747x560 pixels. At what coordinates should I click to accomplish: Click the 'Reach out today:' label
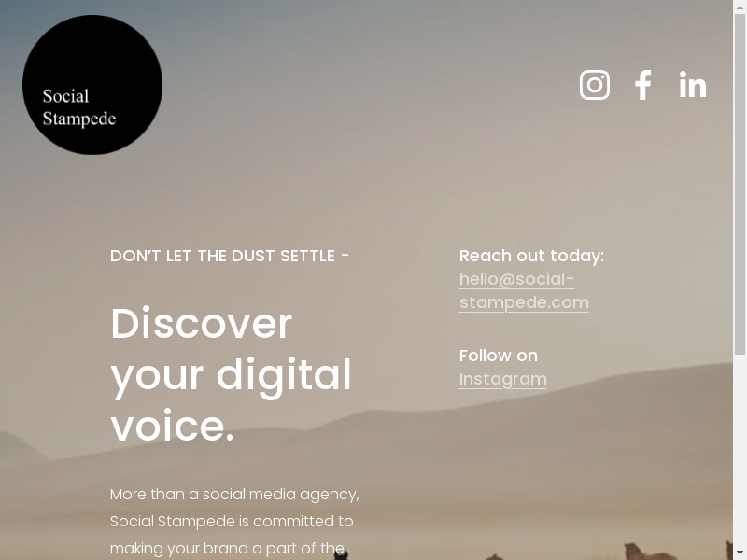pos(531,256)
